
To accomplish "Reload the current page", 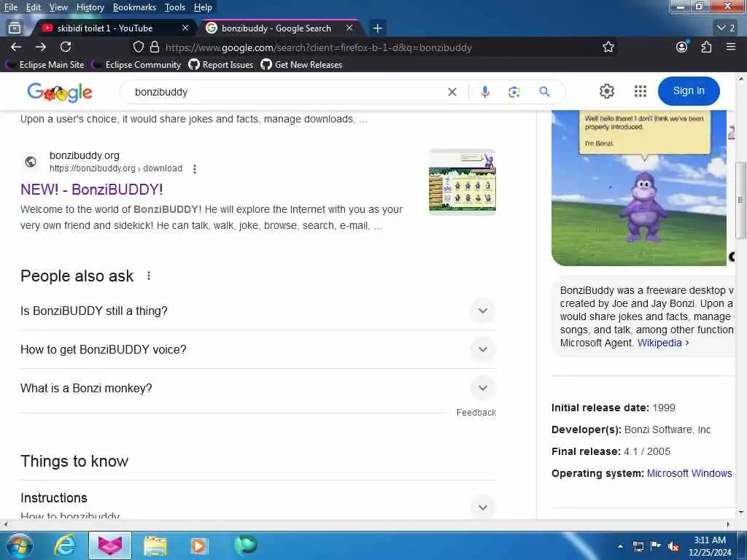I will 66,47.
